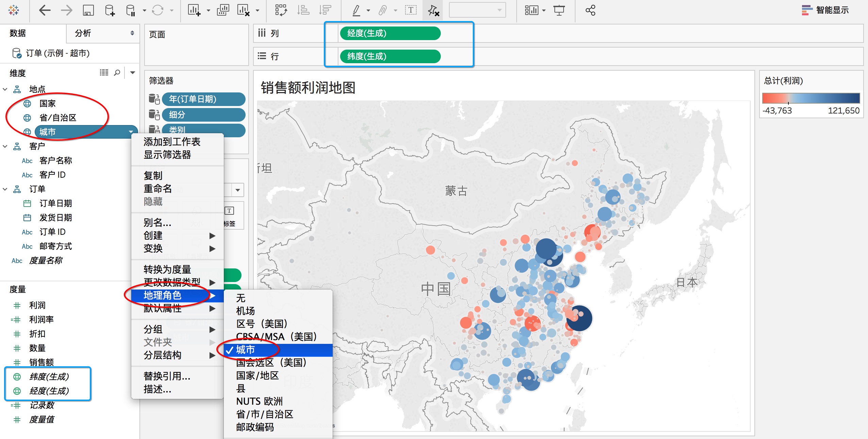Select the 销售额 measure field
This screenshot has height=439, width=868.
(41, 363)
